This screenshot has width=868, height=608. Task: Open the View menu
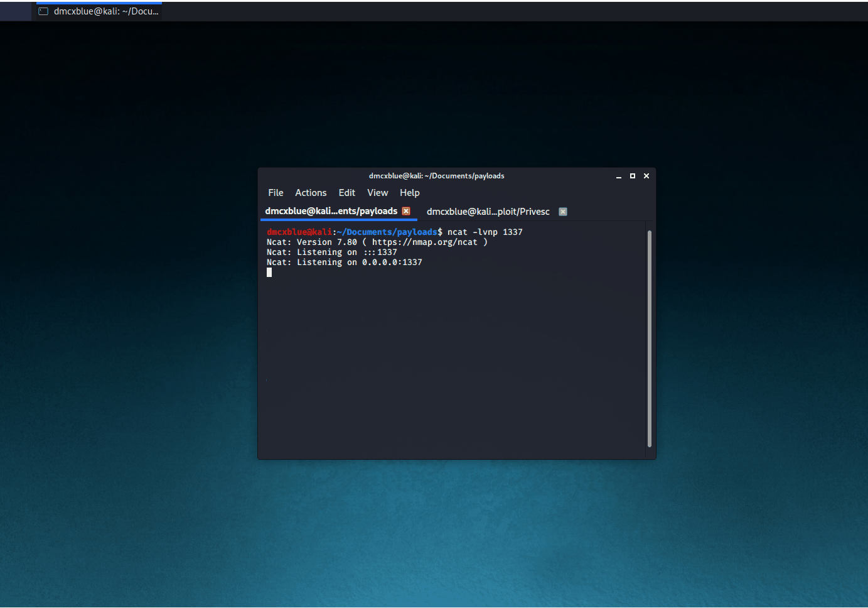click(377, 193)
